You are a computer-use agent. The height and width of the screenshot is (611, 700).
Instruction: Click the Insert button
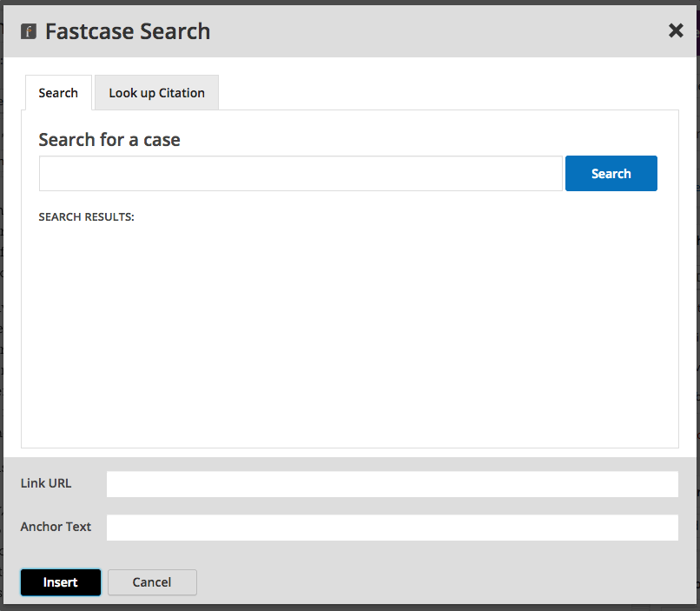pos(61,582)
